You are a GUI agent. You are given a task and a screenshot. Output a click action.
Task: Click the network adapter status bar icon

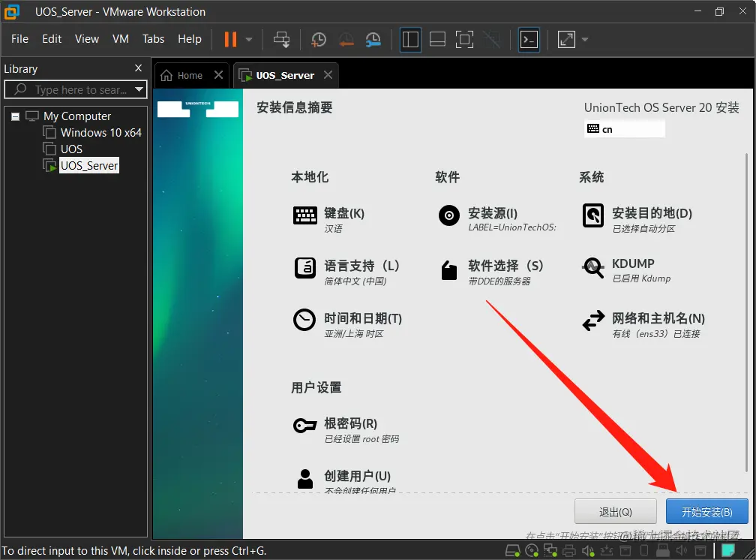550,550
